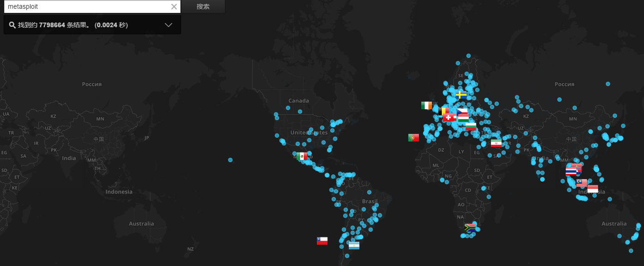Screen dimensions: 644x266
Task: Open the Belgium flag marker
Action: (x=444, y=111)
